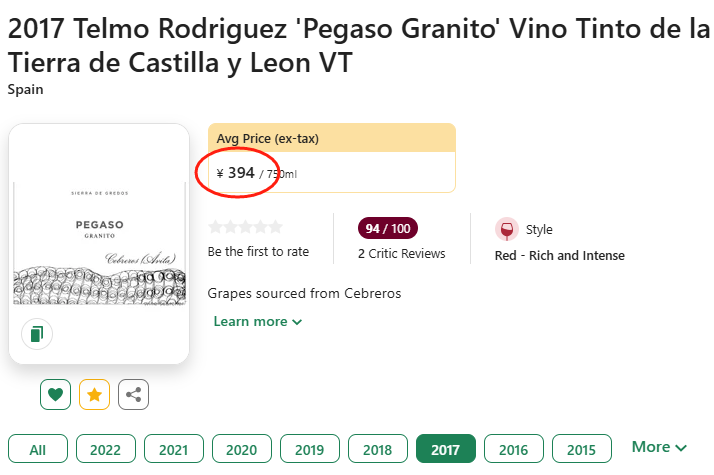Click the Pegaso Granito label image
This screenshot has height=475, width=714.
(x=99, y=240)
